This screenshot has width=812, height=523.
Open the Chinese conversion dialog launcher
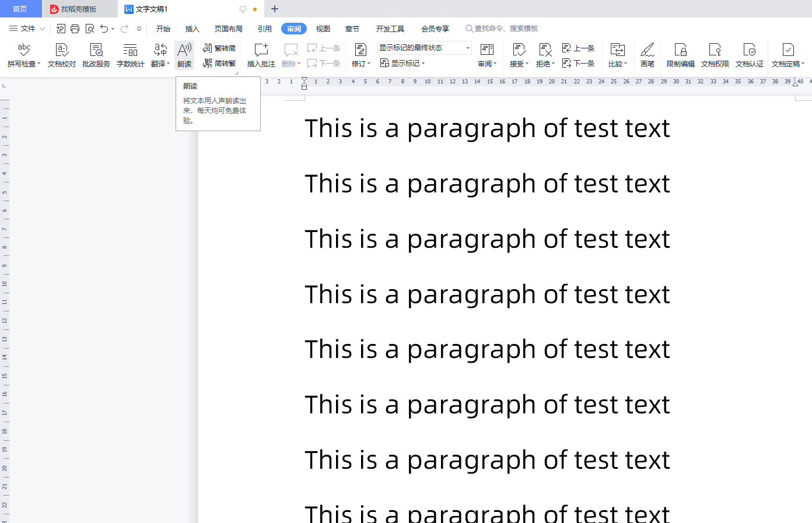tap(236, 73)
